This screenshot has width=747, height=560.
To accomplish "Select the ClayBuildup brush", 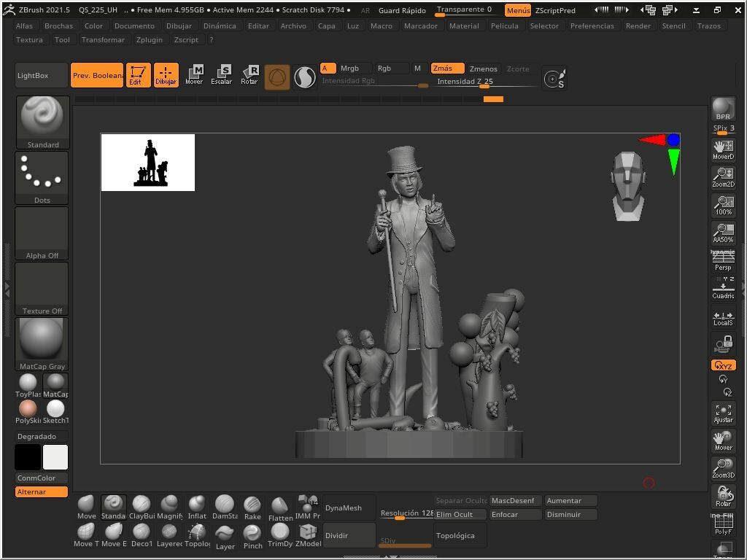I will [x=142, y=507].
